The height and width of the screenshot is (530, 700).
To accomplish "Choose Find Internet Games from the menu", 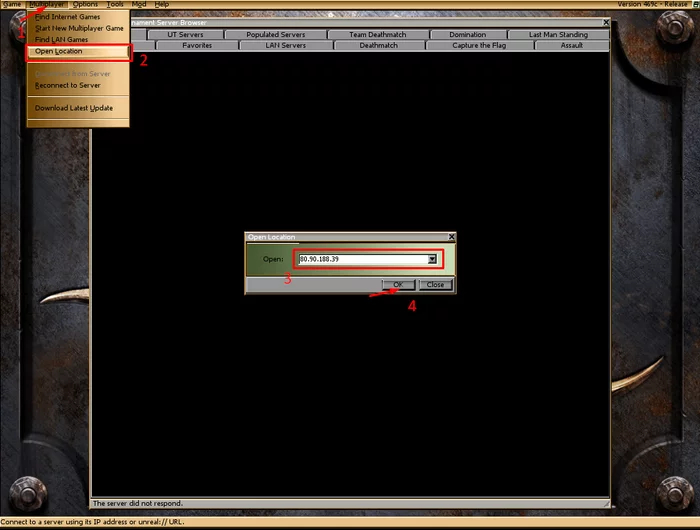I will [x=67, y=17].
